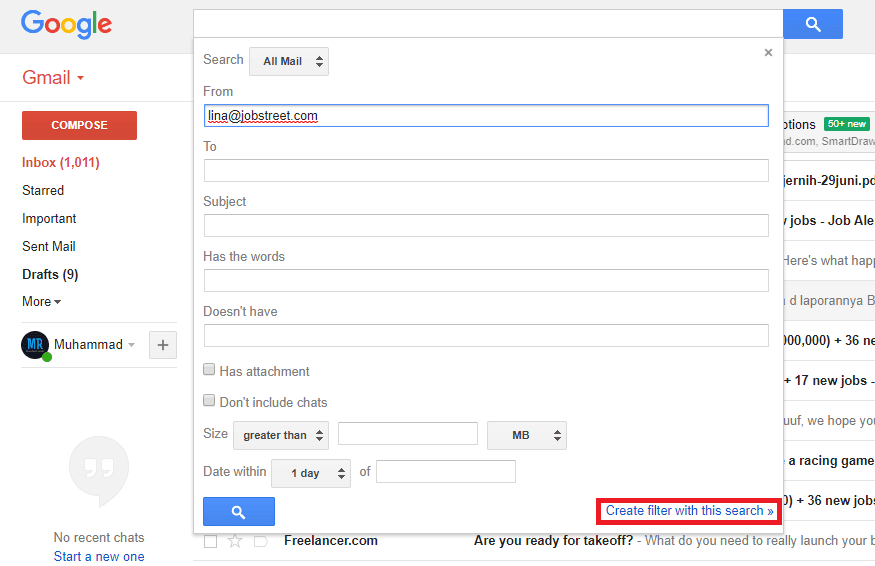This screenshot has height=566, width=875.
Task: Enable the Has attachment checkbox
Action: pyautogui.click(x=210, y=370)
